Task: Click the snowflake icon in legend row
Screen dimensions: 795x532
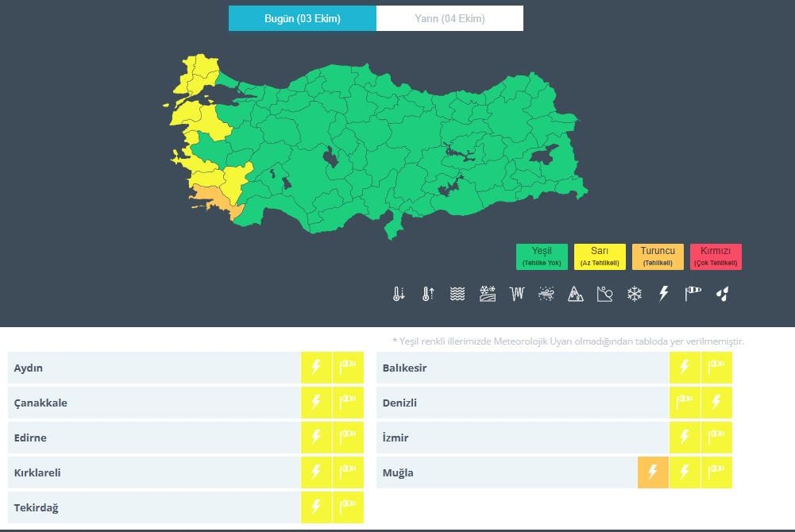Action: pyautogui.click(x=635, y=295)
